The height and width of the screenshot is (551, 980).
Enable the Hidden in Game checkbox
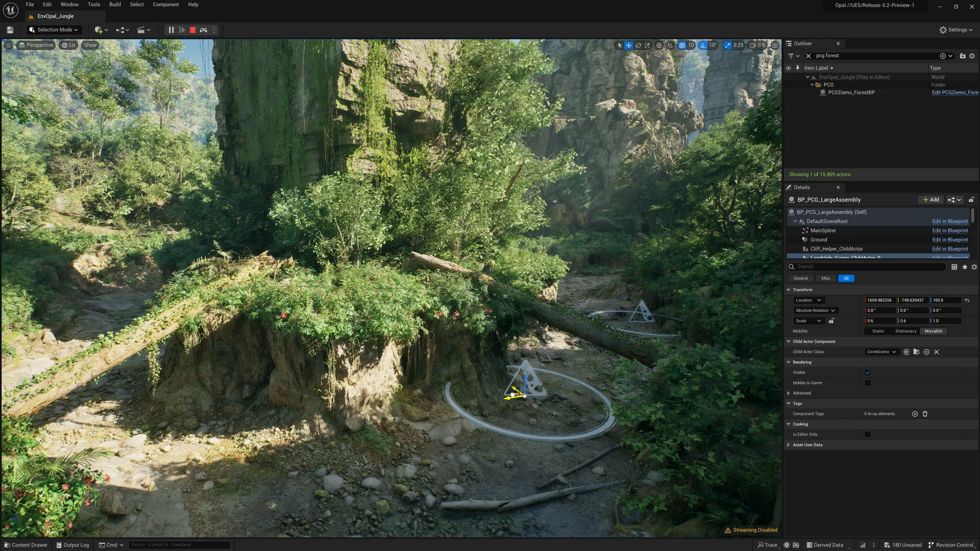(x=867, y=383)
